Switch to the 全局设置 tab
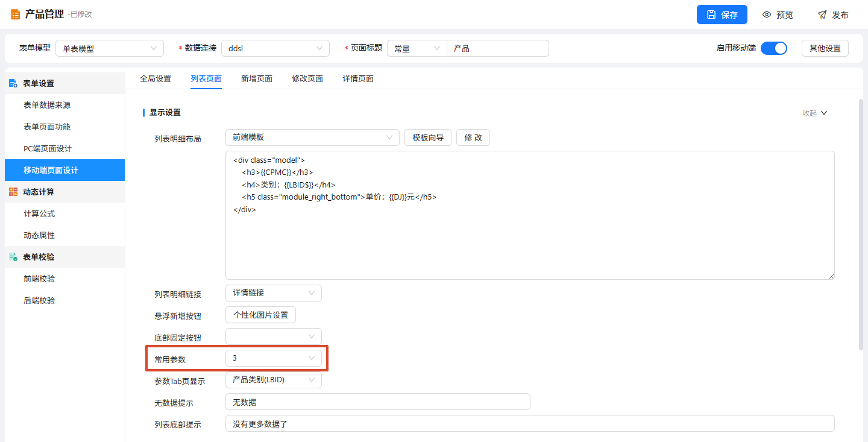This screenshot has height=442, width=868. pyautogui.click(x=156, y=78)
